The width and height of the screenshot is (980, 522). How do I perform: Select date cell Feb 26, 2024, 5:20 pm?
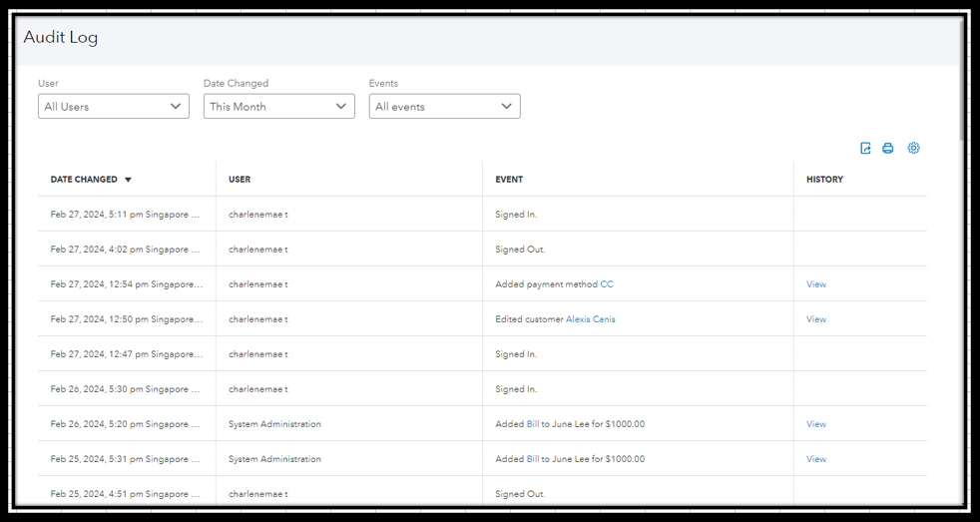click(x=125, y=424)
